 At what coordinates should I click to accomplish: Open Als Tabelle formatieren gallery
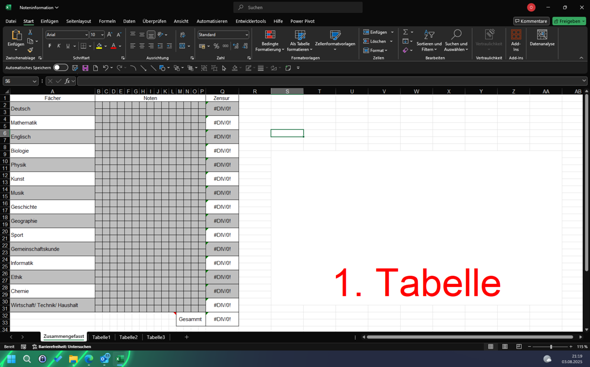point(300,41)
